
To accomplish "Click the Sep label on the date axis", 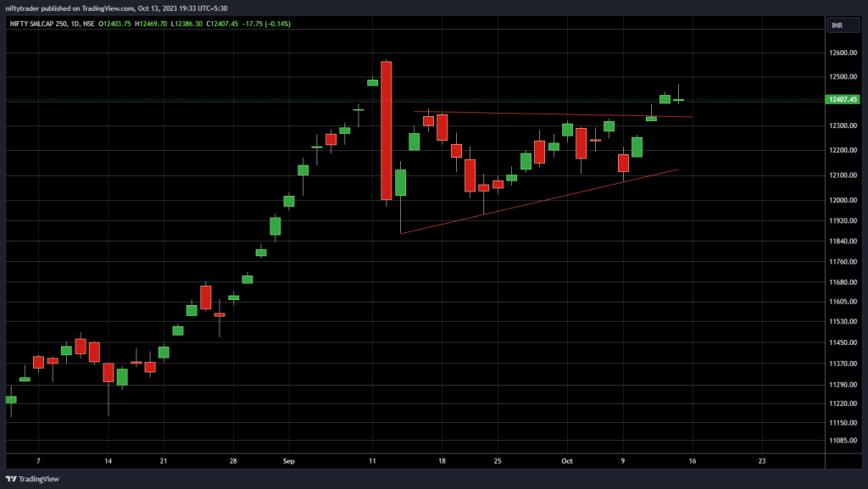I will click(288, 461).
